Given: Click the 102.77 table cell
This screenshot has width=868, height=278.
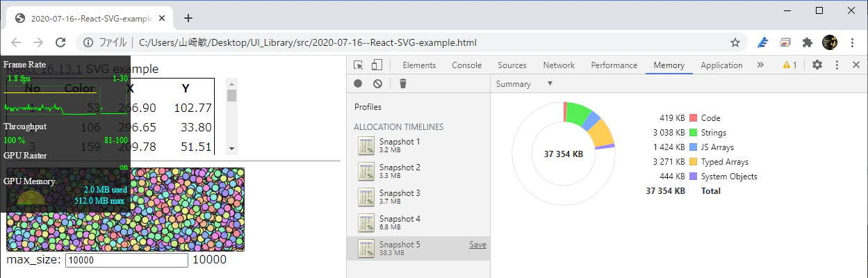Looking at the screenshot, I should (193, 108).
